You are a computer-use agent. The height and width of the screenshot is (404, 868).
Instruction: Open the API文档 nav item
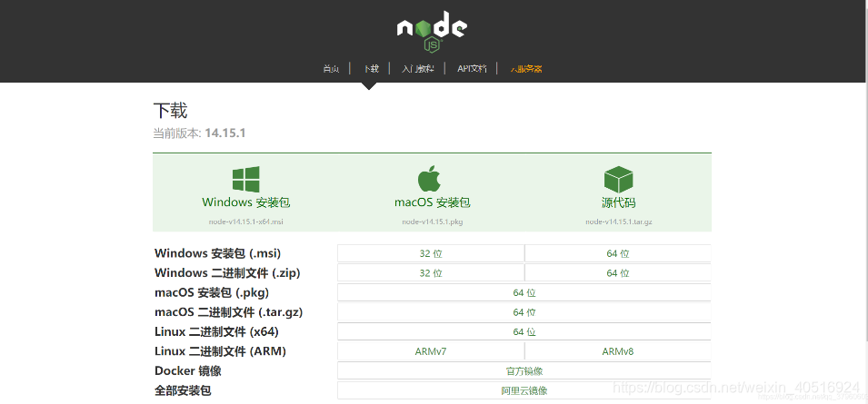click(x=473, y=68)
